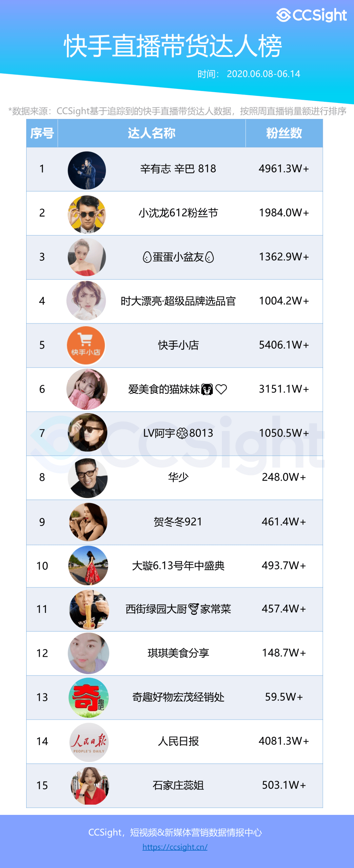
Task: Click the 人民日报 People's Daily avatar
Action: pyautogui.click(x=89, y=742)
